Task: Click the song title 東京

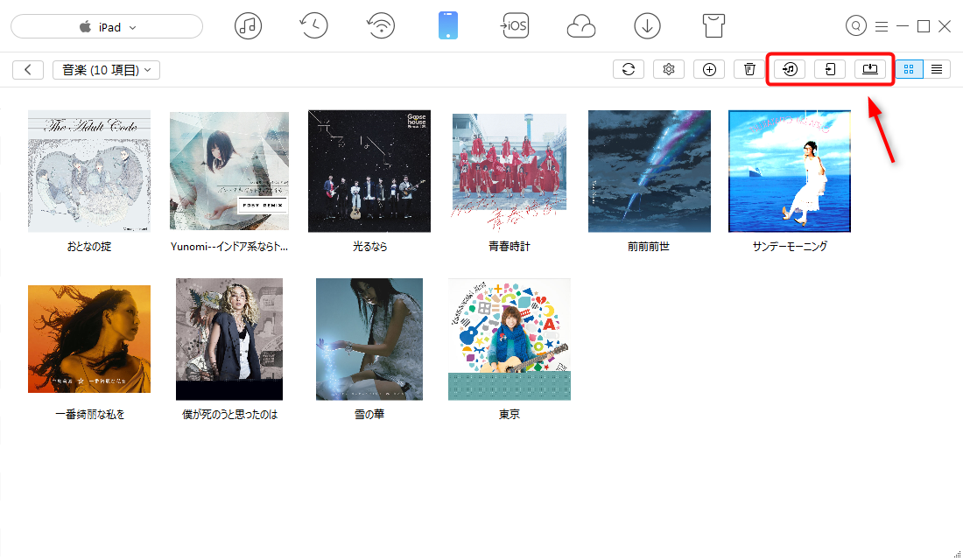Action: [x=510, y=415]
